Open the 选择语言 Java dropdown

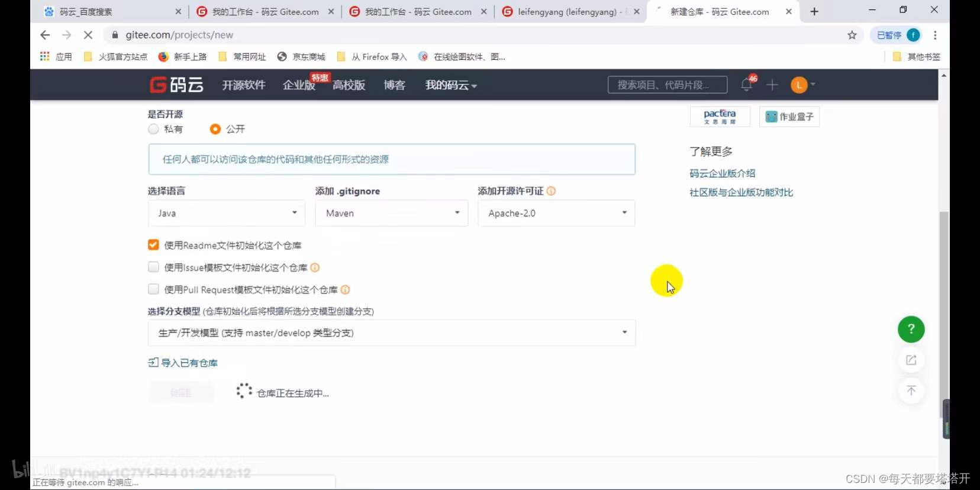coord(227,213)
